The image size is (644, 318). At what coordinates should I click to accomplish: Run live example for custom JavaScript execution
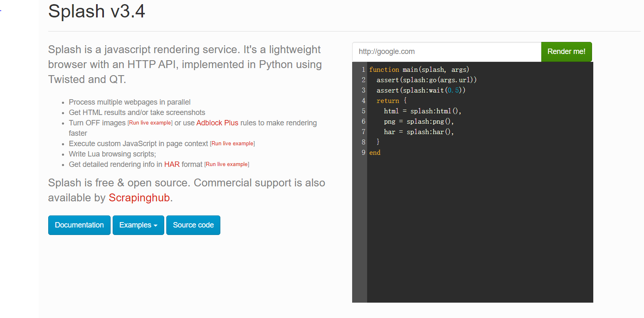pyautogui.click(x=232, y=144)
